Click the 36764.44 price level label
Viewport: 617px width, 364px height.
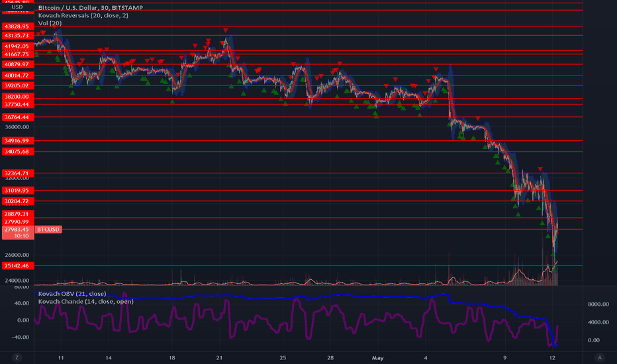(18, 117)
